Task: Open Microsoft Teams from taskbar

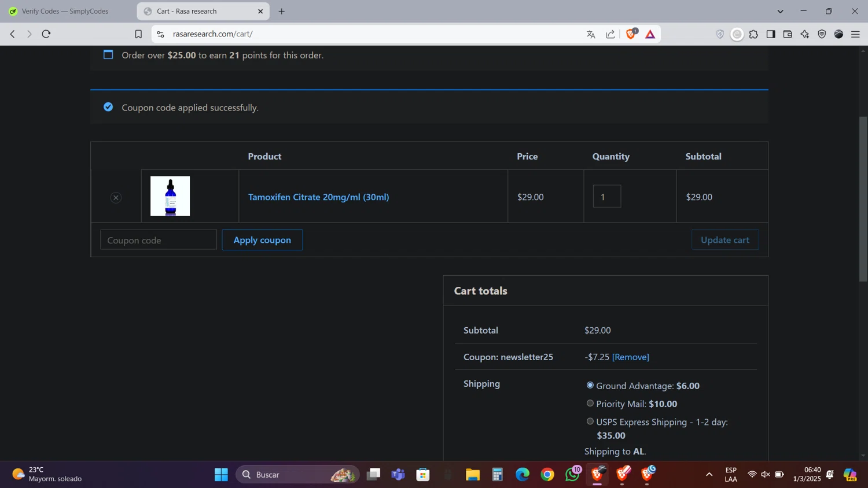Action: [398, 475]
